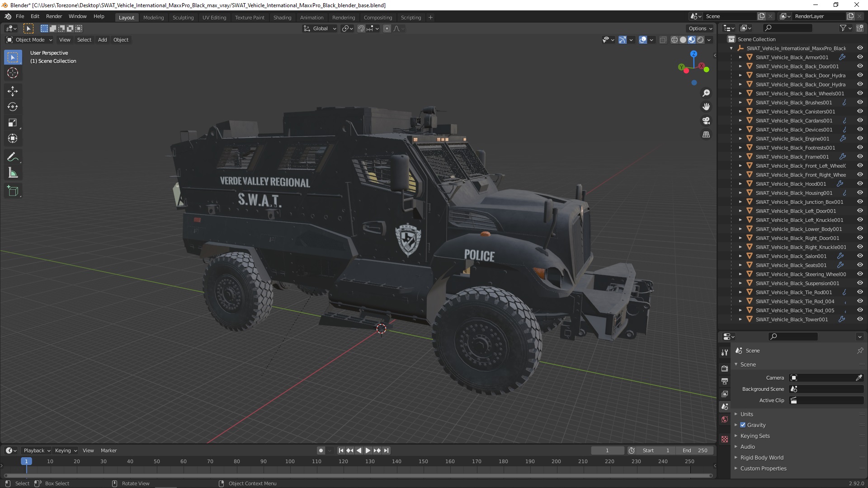Open the Object Mode dropdown
The height and width of the screenshot is (488, 868).
(29, 40)
